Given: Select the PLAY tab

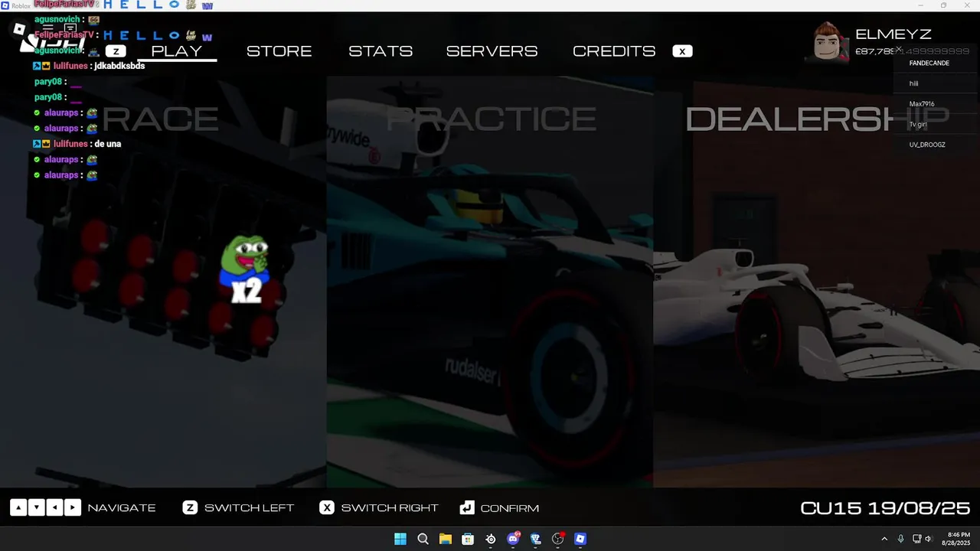Looking at the screenshot, I should pos(177,51).
